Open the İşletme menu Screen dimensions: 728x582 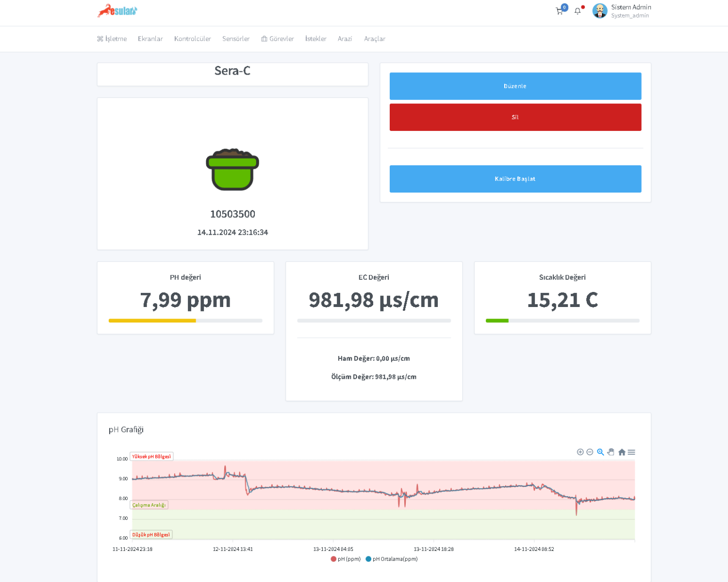pyautogui.click(x=112, y=39)
